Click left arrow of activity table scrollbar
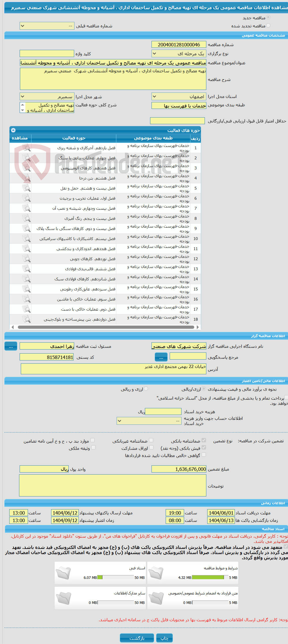 (12, 327)
